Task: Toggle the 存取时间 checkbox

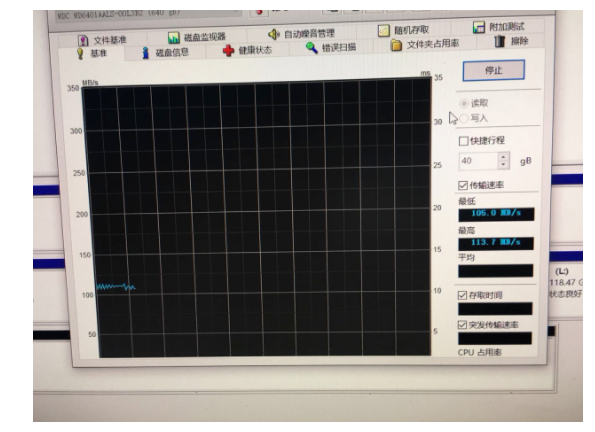Action: click(x=462, y=295)
